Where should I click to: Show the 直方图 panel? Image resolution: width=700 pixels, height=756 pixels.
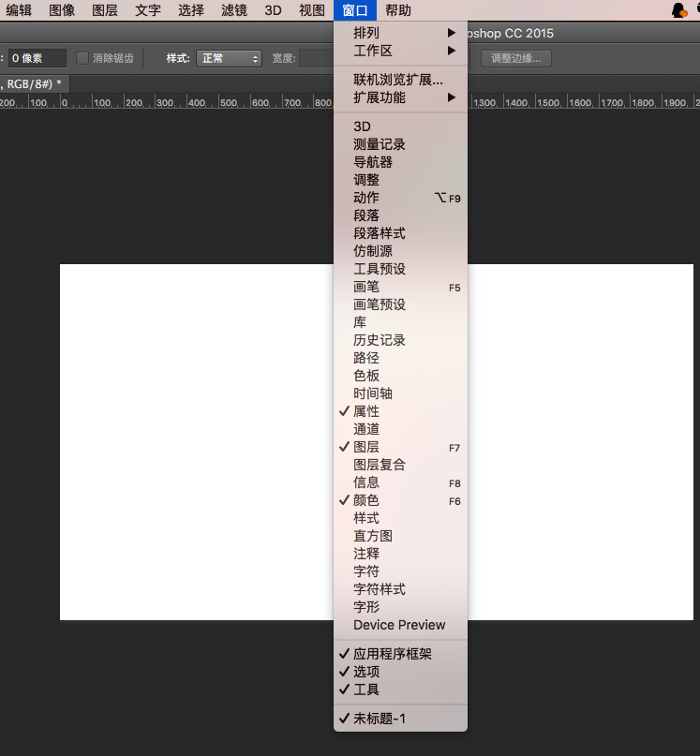tap(400, 536)
